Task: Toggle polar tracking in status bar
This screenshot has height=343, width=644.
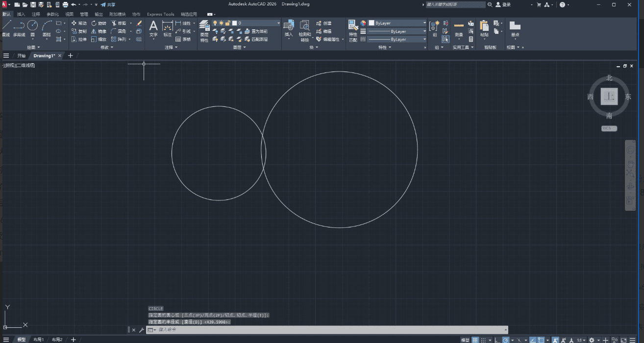Action: [x=505, y=340]
